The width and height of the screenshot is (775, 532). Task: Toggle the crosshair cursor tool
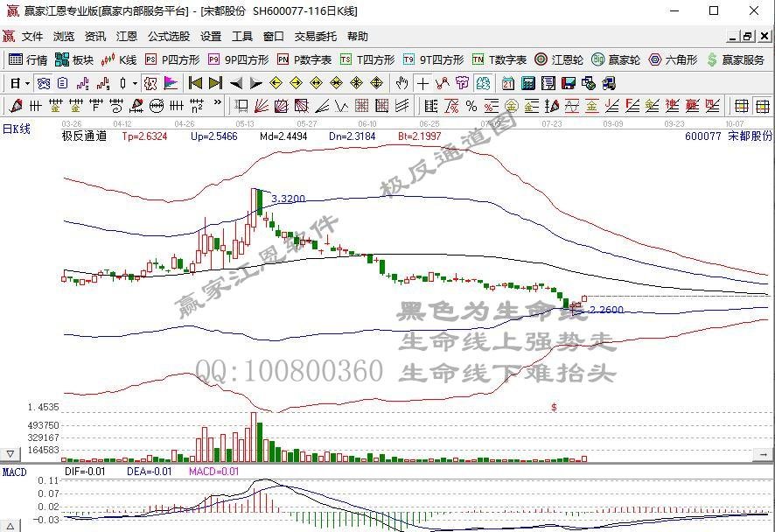(422, 83)
